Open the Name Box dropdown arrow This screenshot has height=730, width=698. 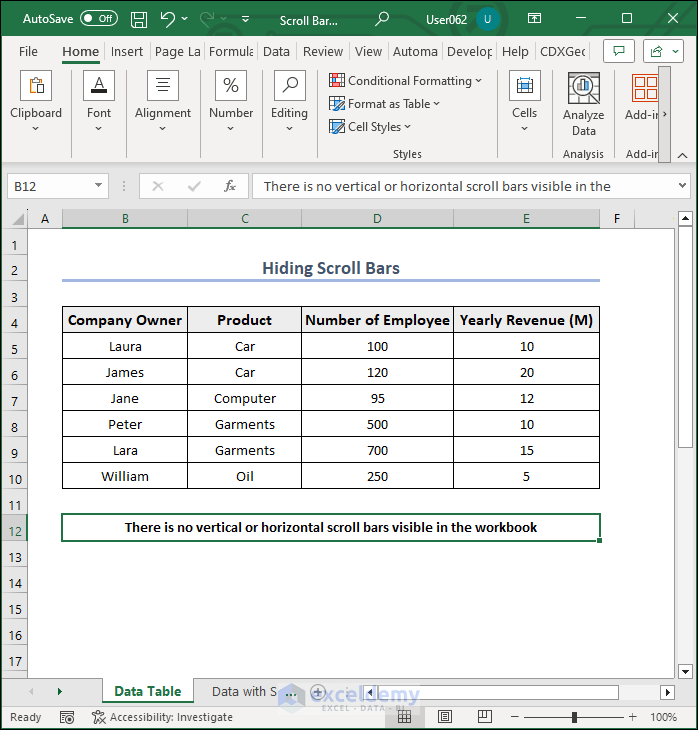[x=98, y=186]
